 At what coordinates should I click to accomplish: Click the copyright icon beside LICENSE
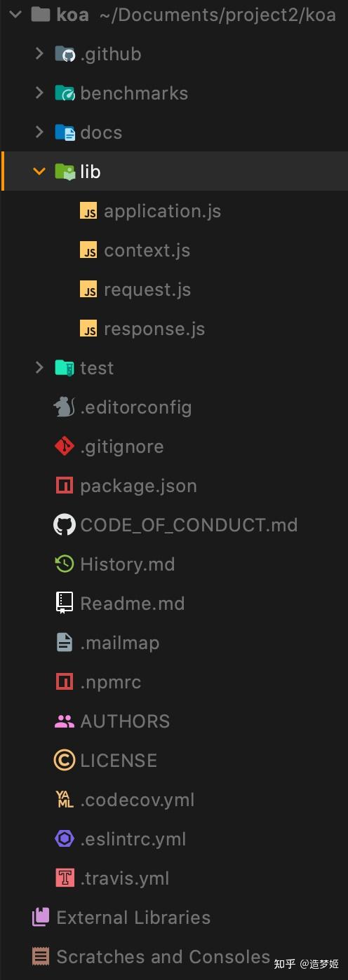tap(65, 760)
